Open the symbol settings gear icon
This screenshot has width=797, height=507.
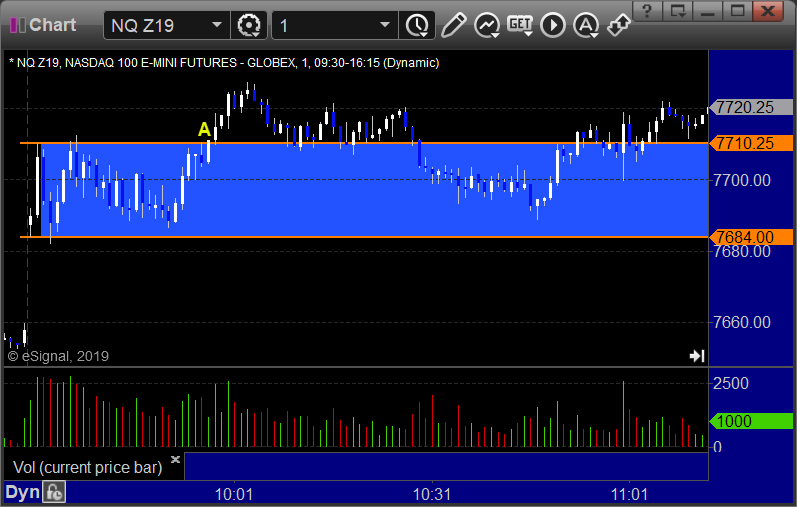coord(249,25)
